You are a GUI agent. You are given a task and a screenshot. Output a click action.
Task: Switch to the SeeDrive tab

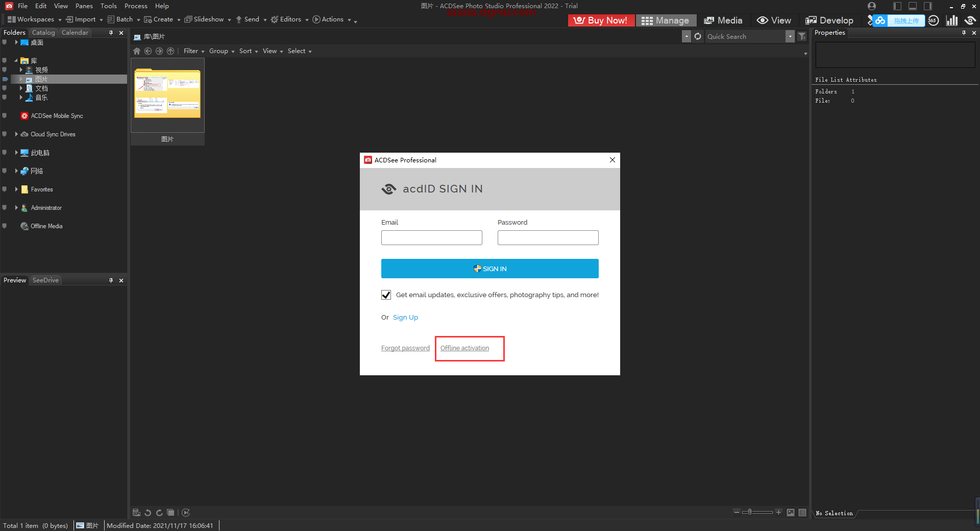[x=45, y=280]
